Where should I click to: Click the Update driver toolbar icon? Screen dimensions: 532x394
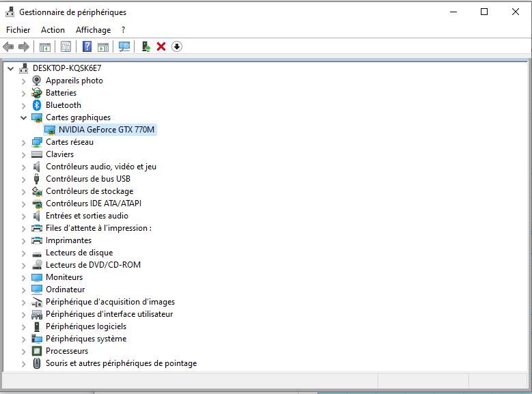(x=146, y=46)
